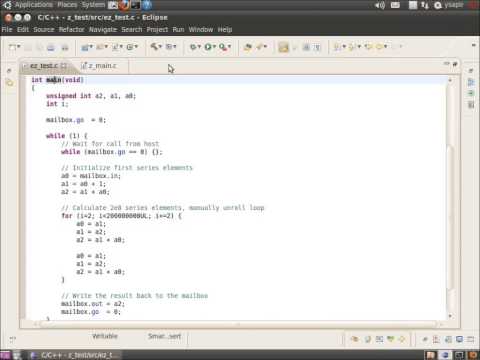Open the Ubuntu Applications menu
Image resolution: width=480 pixels, height=360 pixels.
[x=33, y=5]
